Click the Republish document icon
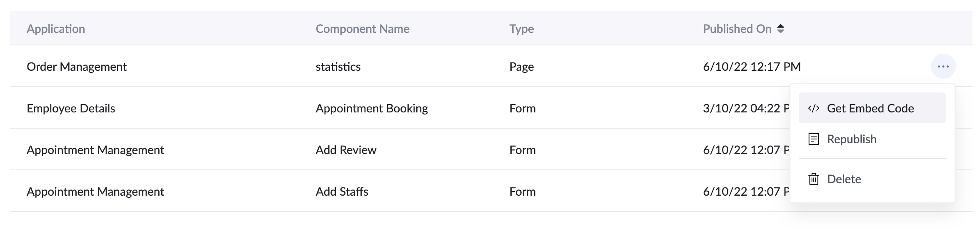Screen dimensions: 980x229 (x=813, y=139)
